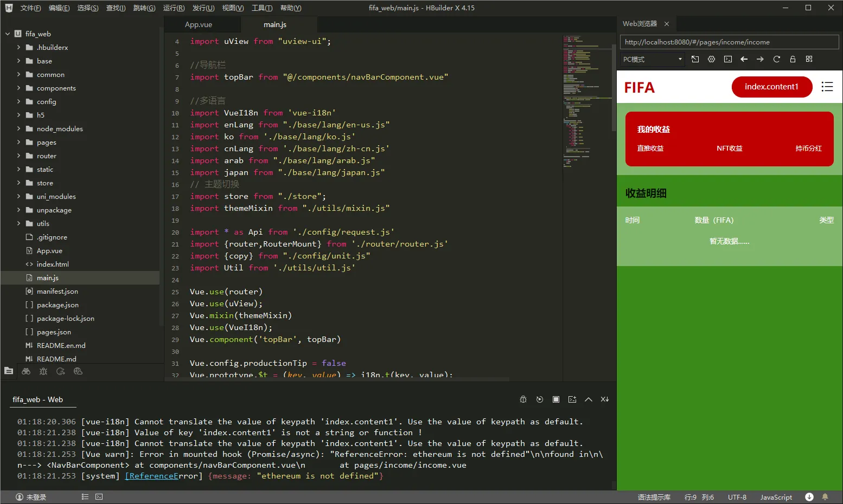Click the 持币分红 label in income card
Screen dimensions: 843x504
click(x=809, y=148)
